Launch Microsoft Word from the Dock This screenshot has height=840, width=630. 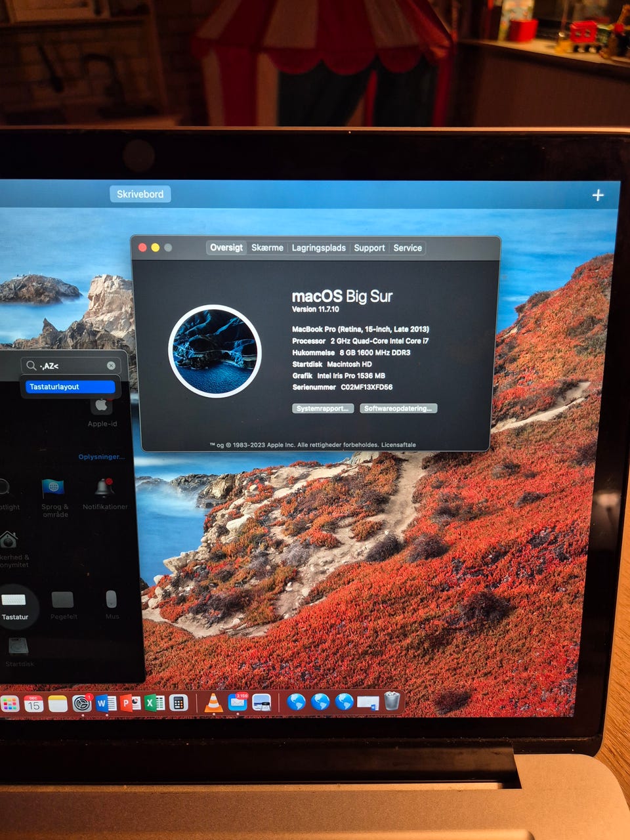[106, 703]
